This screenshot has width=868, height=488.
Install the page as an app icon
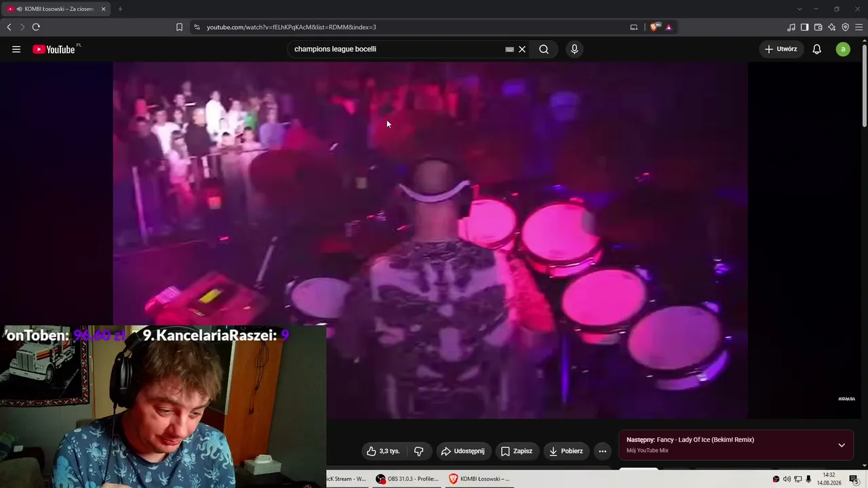point(634,27)
